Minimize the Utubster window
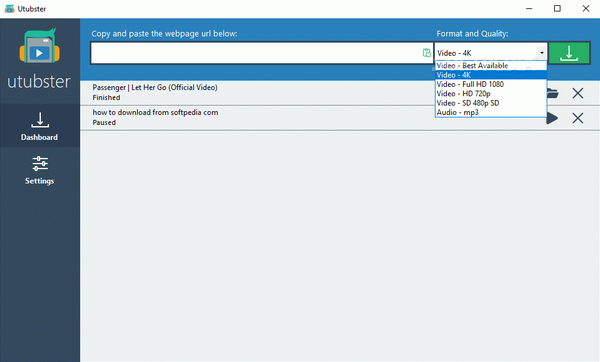 coord(529,8)
